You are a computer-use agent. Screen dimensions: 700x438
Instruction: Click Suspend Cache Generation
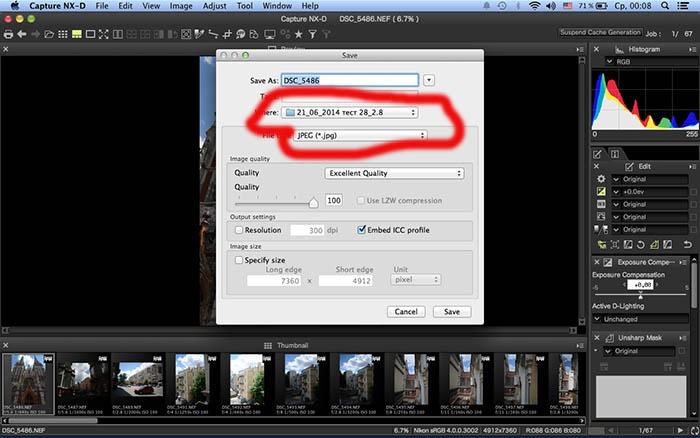tap(600, 32)
